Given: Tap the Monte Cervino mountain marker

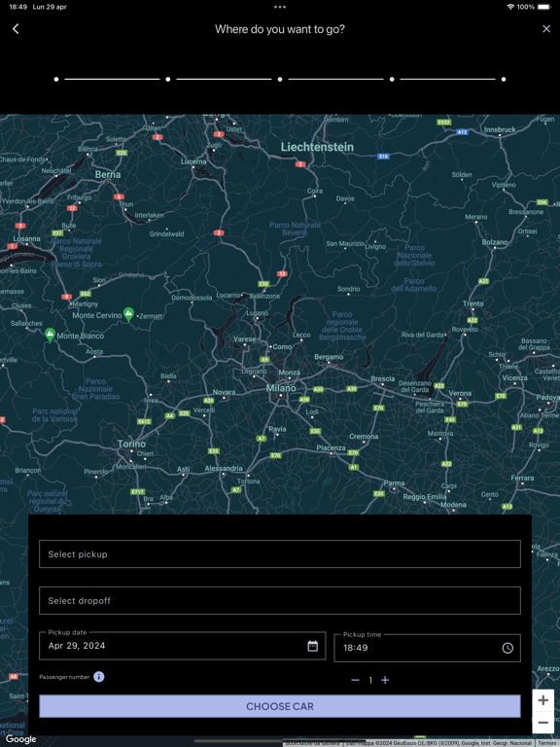Looking at the screenshot, I should coord(128,314).
